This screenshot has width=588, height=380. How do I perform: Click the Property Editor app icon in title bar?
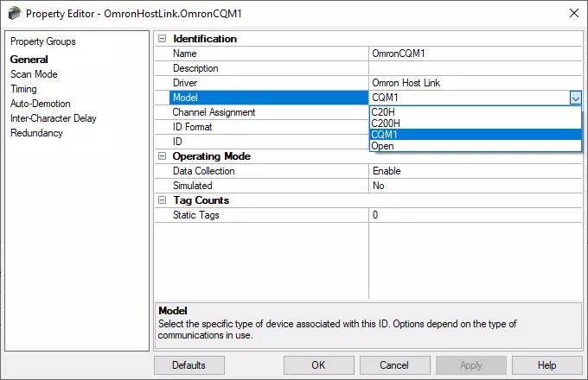point(14,14)
